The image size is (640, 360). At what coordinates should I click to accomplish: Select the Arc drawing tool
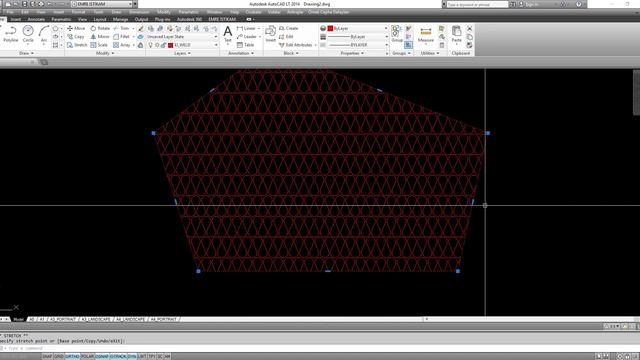pyautogui.click(x=44, y=34)
